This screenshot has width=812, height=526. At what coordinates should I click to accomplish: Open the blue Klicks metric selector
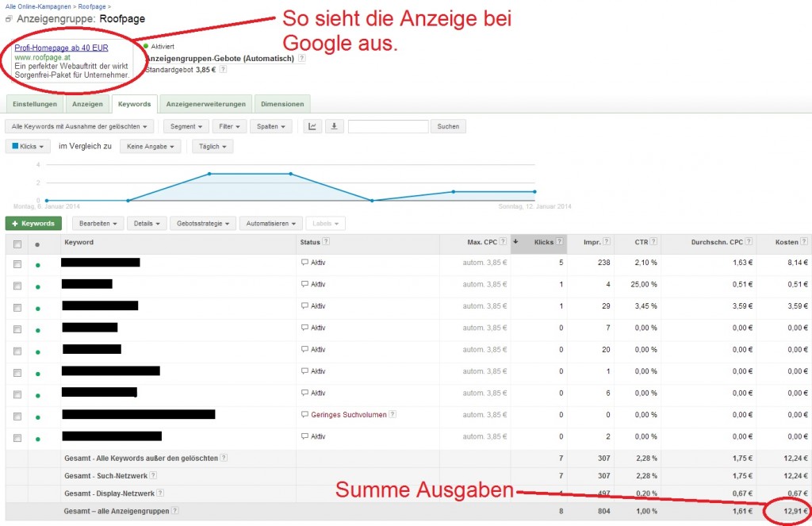(29, 147)
